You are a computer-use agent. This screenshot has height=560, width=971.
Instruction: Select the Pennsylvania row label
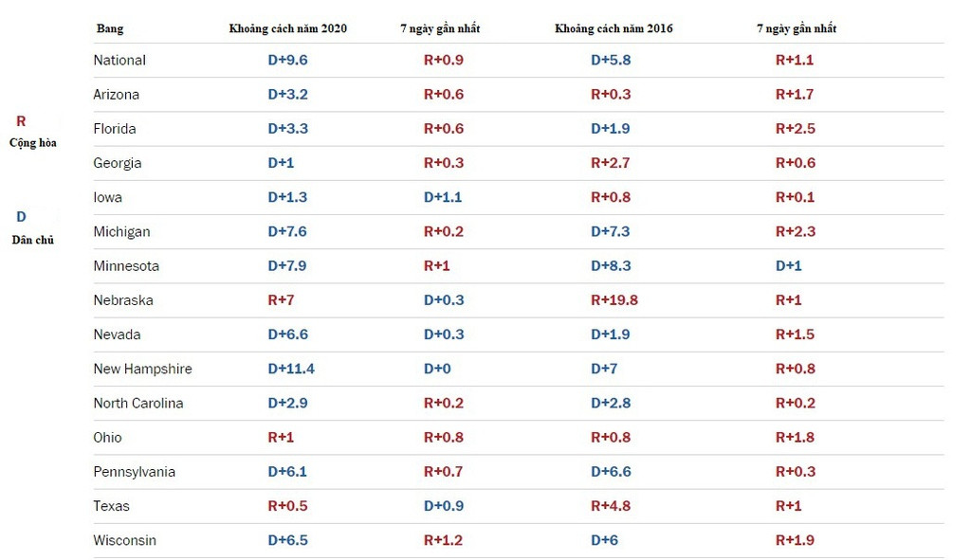pyautogui.click(x=135, y=472)
